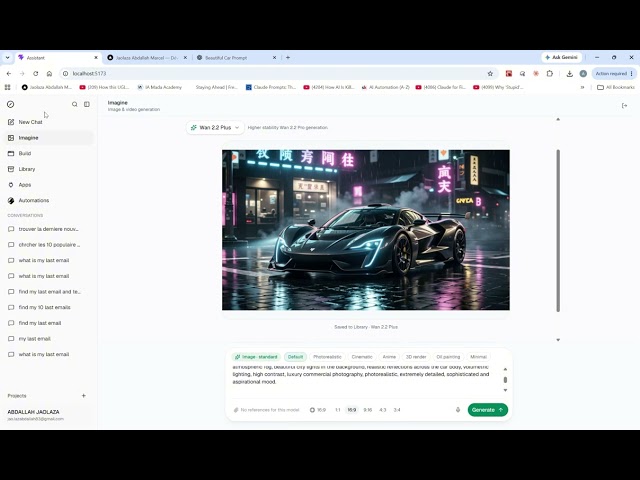Open a new browser tab
The image size is (640, 480).
[x=288, y=58]
